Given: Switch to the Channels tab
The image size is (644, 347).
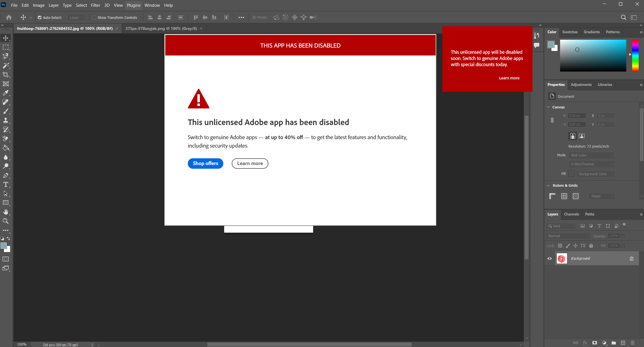Looking at the screenshot, I should tap(571, 214).
